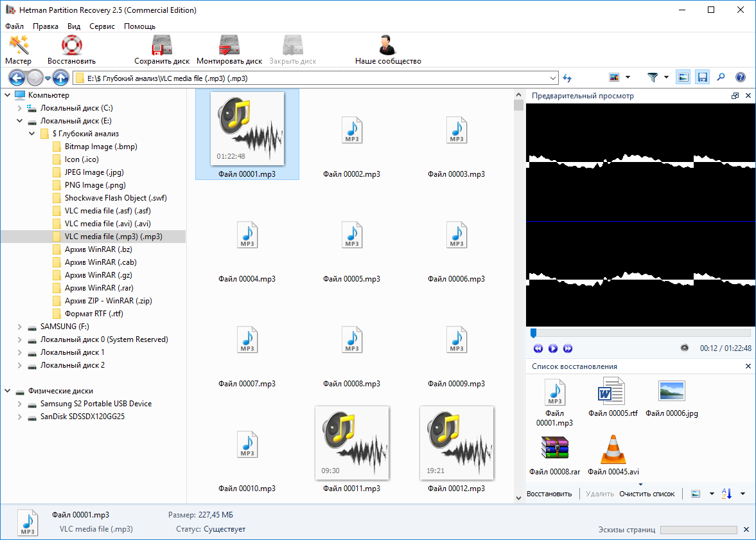Image resolution: width=756 pixels, height=540 pixels.
Task: Open the address bar path dropdown
Action: pos(553,78)
